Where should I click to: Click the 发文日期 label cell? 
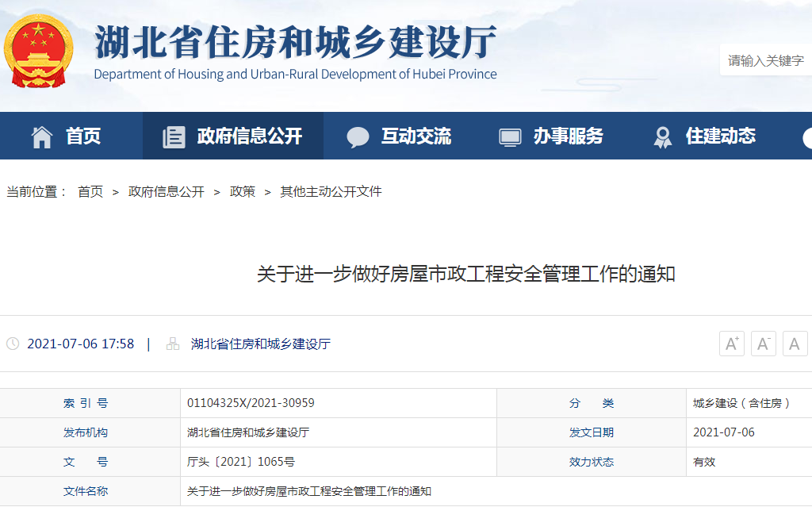tap(592, 432)
